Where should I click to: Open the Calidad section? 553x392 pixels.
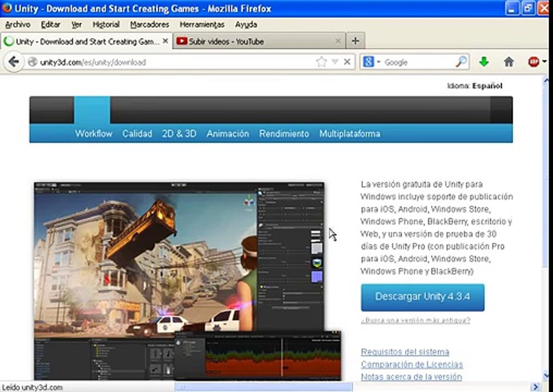click(137, 134)
